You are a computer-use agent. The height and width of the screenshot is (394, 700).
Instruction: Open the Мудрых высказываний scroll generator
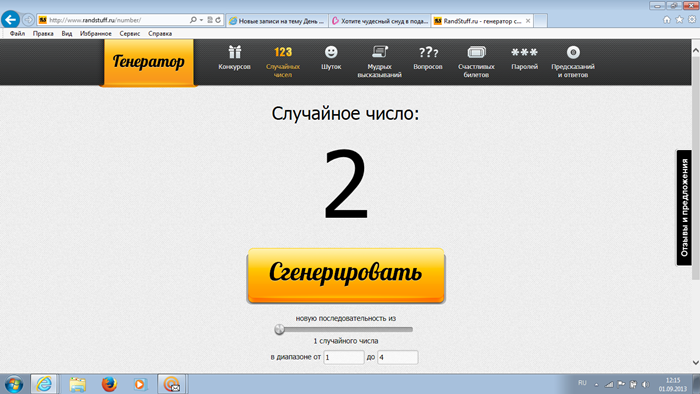tap(379, 62)
